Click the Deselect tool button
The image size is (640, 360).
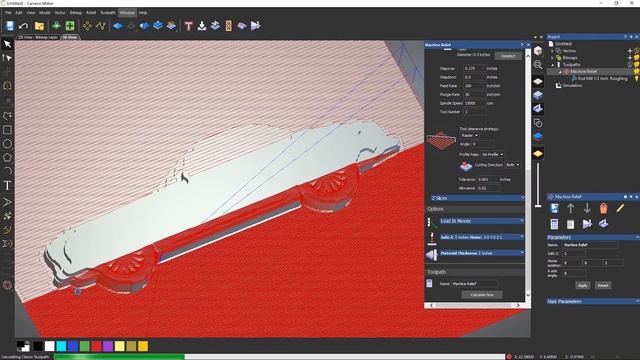coord(508,56)
